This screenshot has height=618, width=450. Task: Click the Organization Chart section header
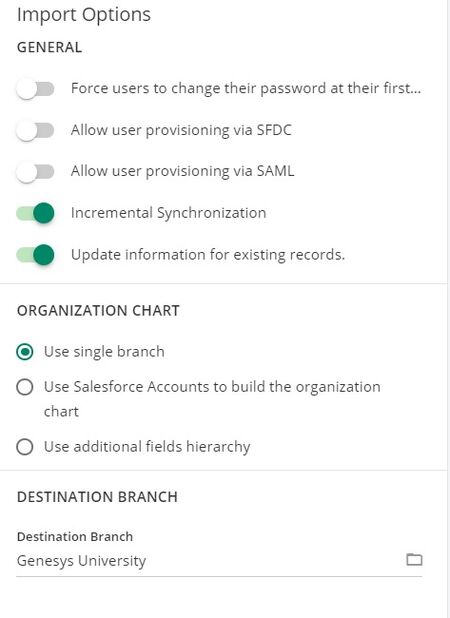coord(98,311)
